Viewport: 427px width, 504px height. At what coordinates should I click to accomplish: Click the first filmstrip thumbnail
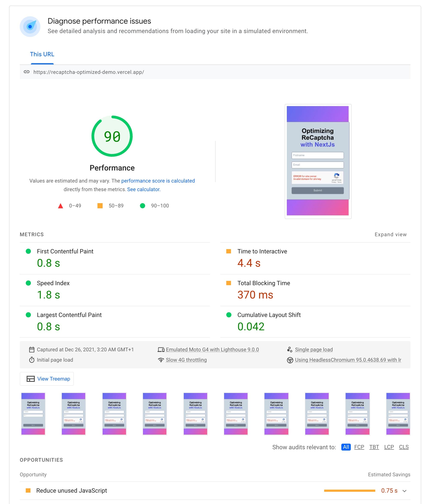pyautogui.click(x=33, y=414)
